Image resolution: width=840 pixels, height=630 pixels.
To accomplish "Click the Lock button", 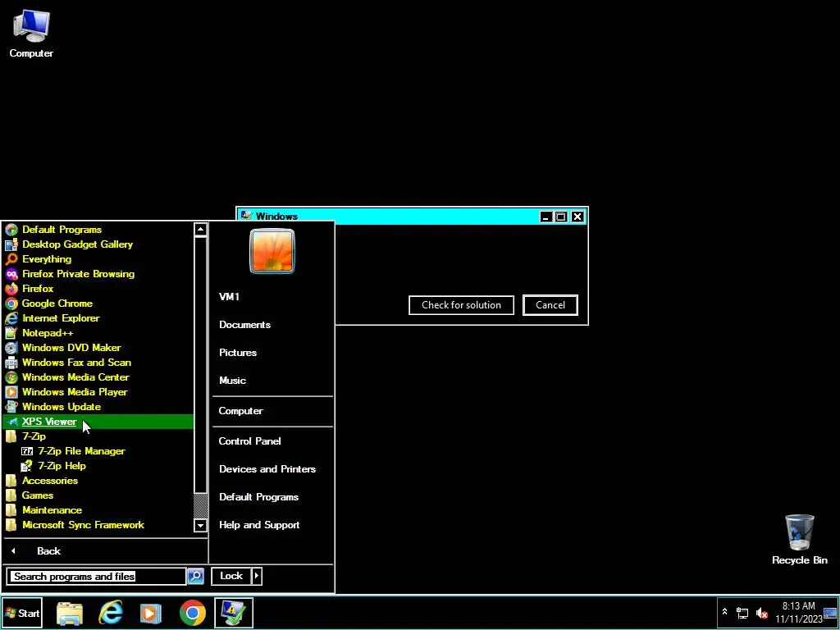I will pyautogui.click(x=231, y=576).
